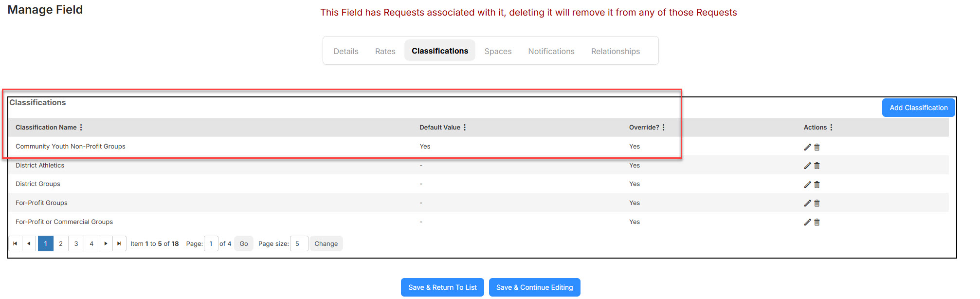Click the Change page size button
The width and height of the screenshot is (980, 299).
point(326,243)
